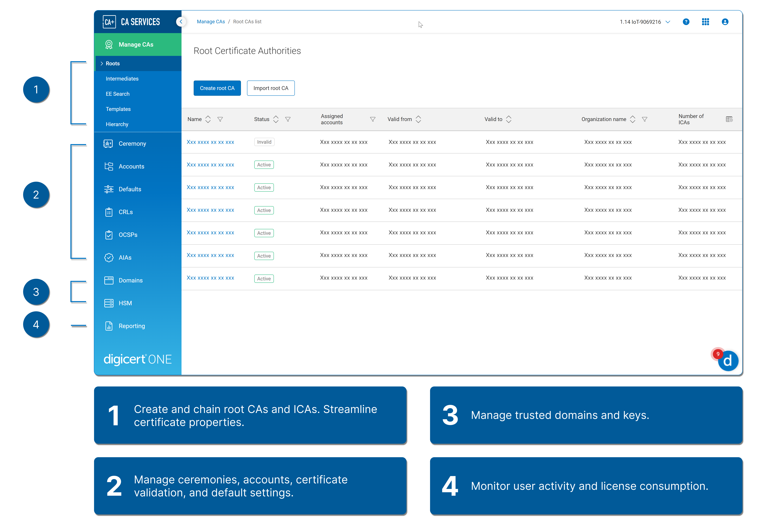This screenshot has height=532, width=761.
Task: Open the Ceremony section
Action: tap(133, 143)
